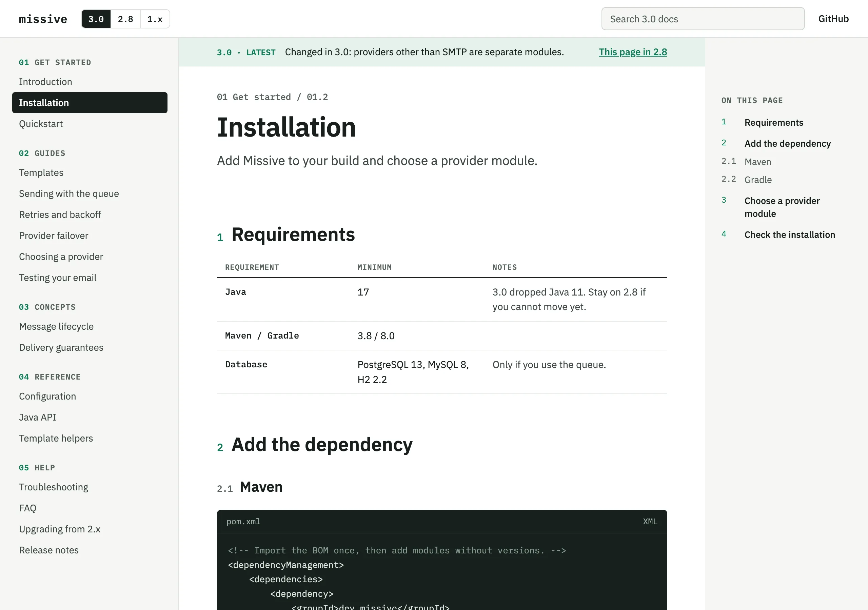Click the pom.xml code block filename
The width and height of the screenshot is (868, 610).
click(243, 522)
